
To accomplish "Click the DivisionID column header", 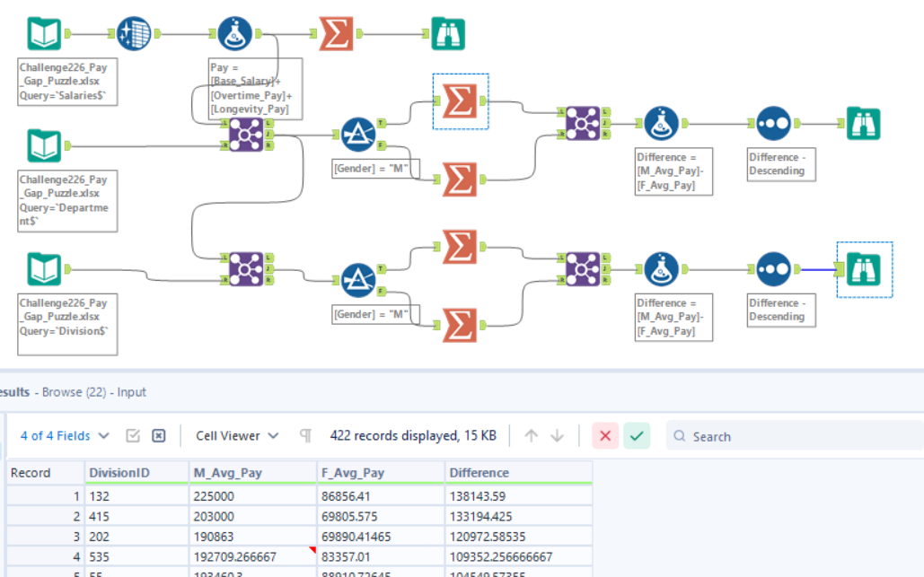I will tap(136, 473).
